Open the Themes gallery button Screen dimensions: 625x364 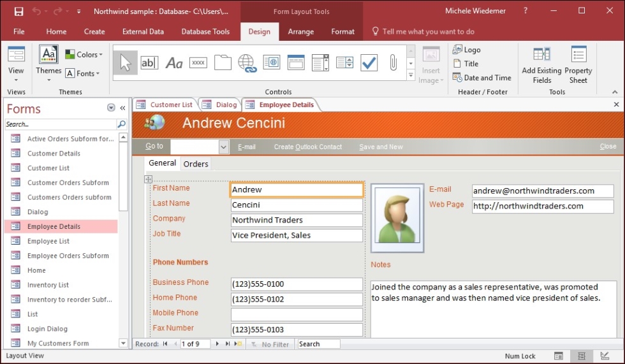click(48, 64)
